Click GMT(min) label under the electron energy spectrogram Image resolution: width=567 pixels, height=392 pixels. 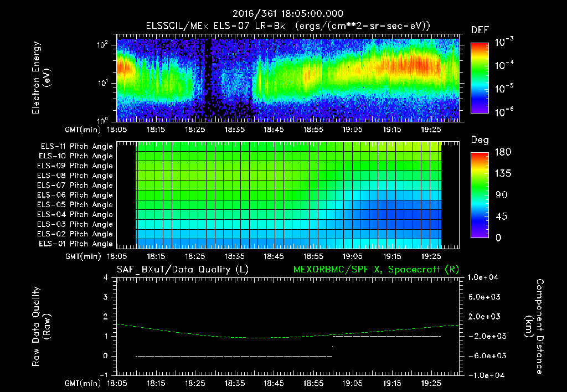click(83, 130)
